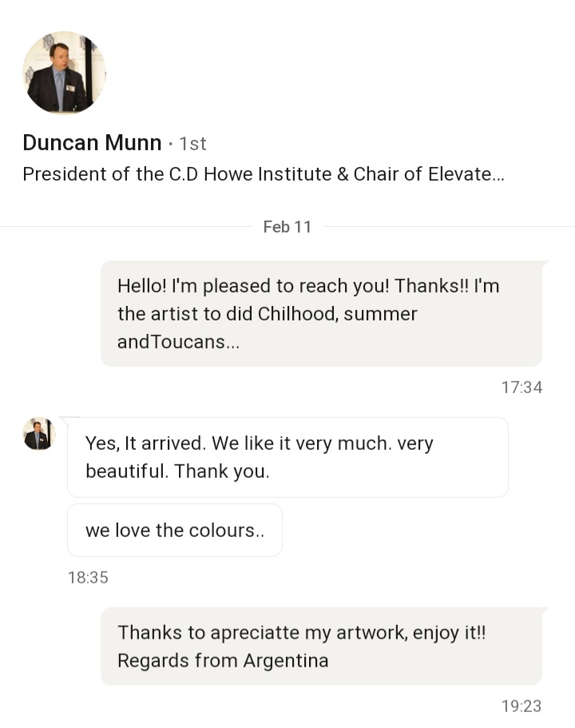Select the 'Thanks to apreciatte my artwork' message
The width and height of the screenshot is (575, 728).
pos(321,646)
